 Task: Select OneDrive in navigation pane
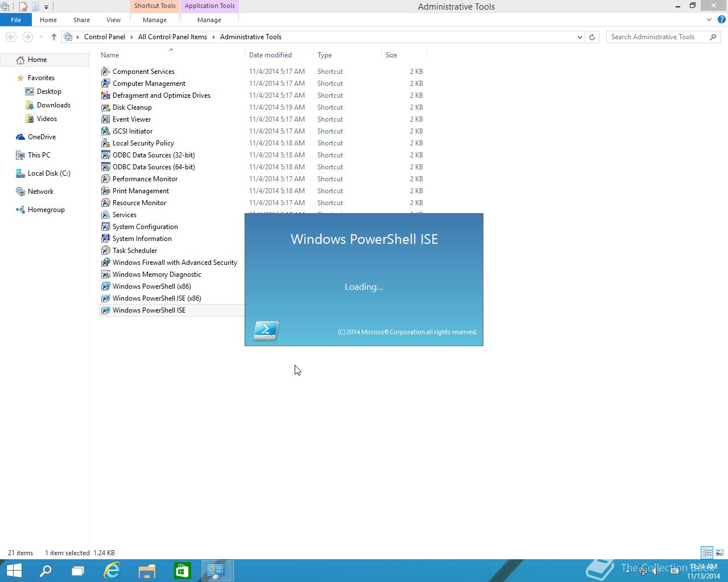[x=42, y=137]
